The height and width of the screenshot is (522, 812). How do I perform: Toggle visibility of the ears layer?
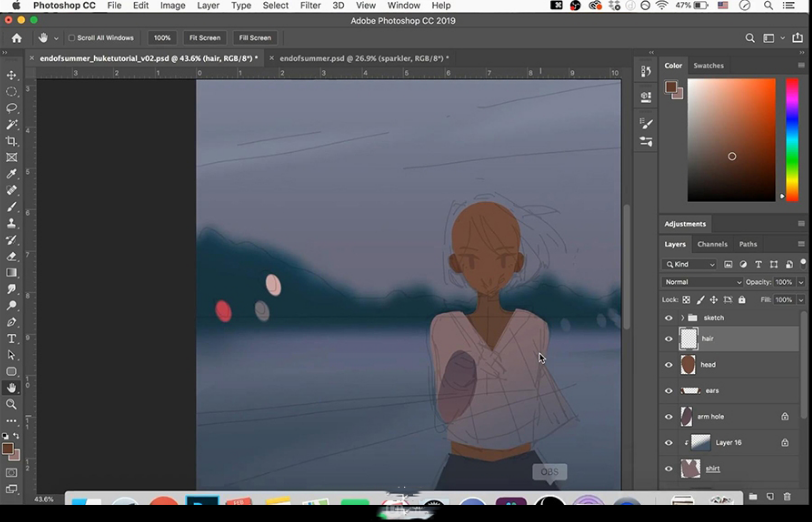(669, 391)
